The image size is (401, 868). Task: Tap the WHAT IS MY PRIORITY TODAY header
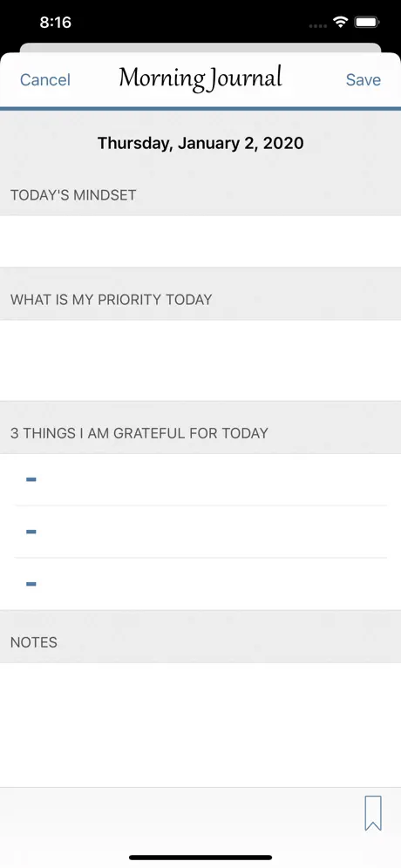coord(112,300)
